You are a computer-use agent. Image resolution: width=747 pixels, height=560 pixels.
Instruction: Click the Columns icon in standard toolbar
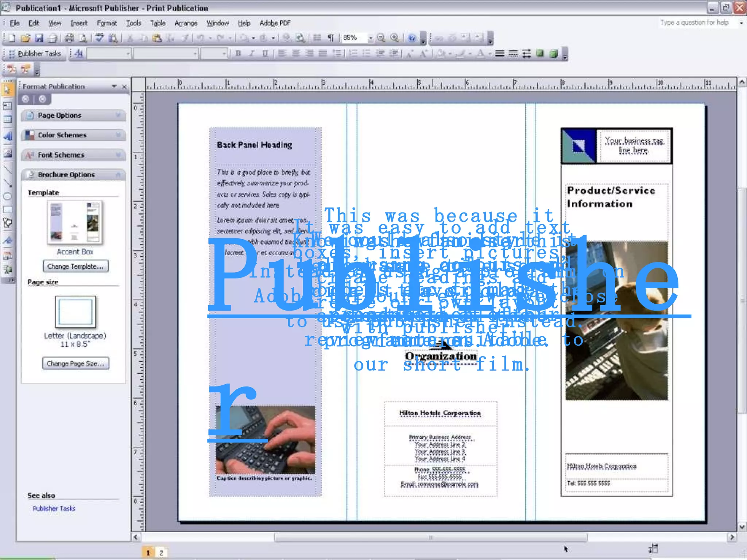tap(317, 38)
